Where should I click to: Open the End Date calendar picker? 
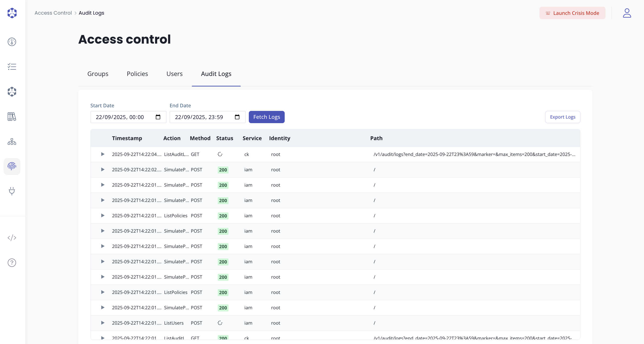pos(237,117)
